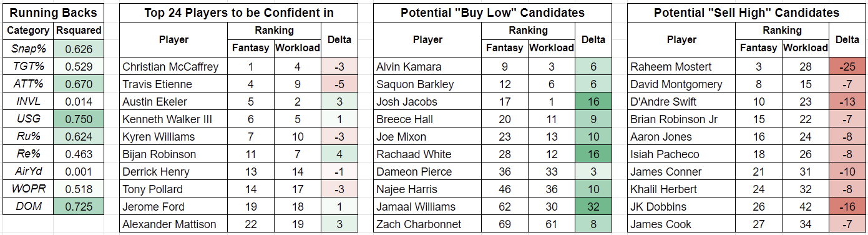Click Josh Jacobs delta cell showing 16

[x=593, y=102]
